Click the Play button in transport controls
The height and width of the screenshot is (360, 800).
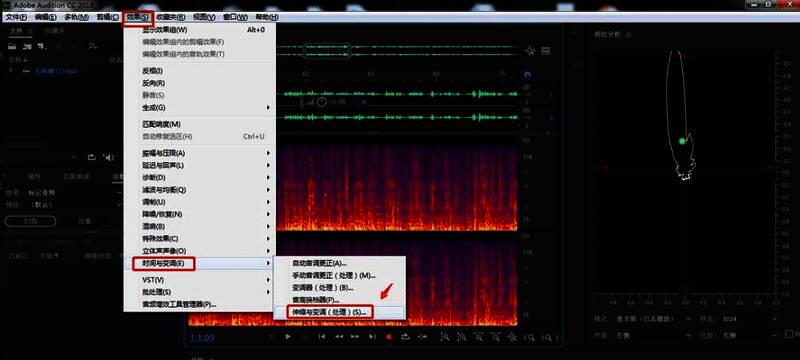288,337
